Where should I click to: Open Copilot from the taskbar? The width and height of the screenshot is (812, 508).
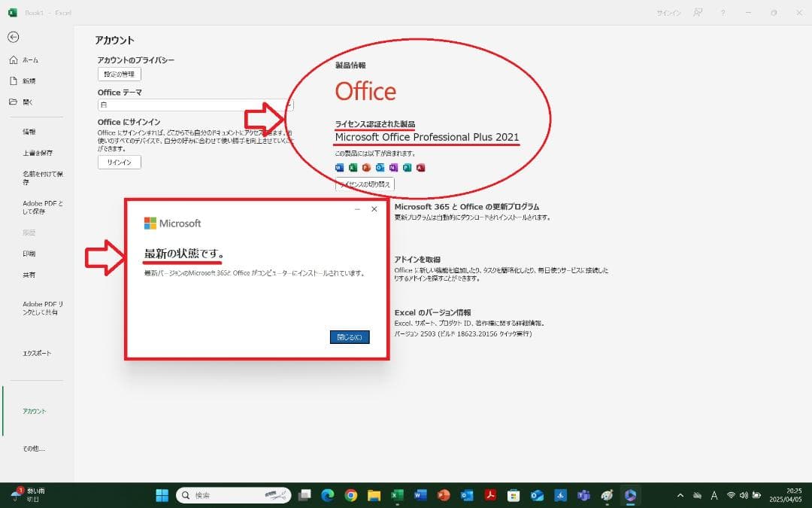[x=630, y=495]
